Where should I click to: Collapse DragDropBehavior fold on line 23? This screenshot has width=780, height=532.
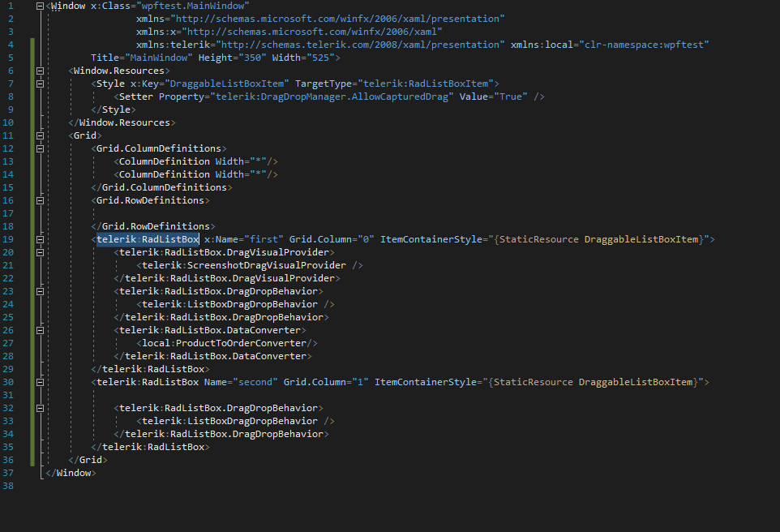41,291
